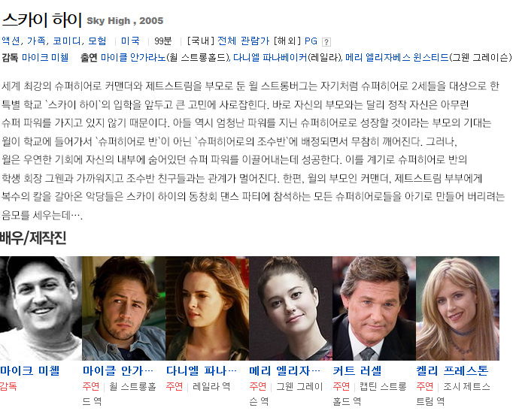This screenshot has height=420, width=513.
Task: Click the 메리 엘리자베스 윈스티드 photo thumbnail
Action: [x=291, y=308]
